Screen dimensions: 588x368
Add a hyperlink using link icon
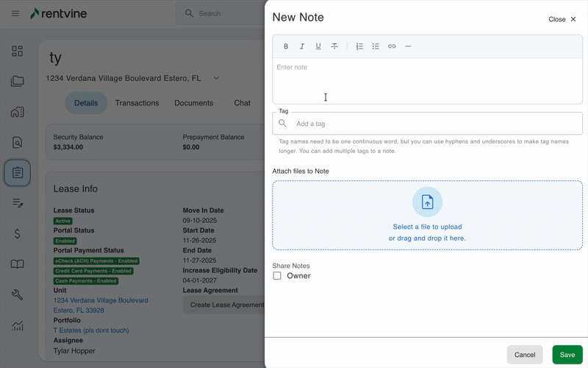pyautogui.click(x=392, y=46)
